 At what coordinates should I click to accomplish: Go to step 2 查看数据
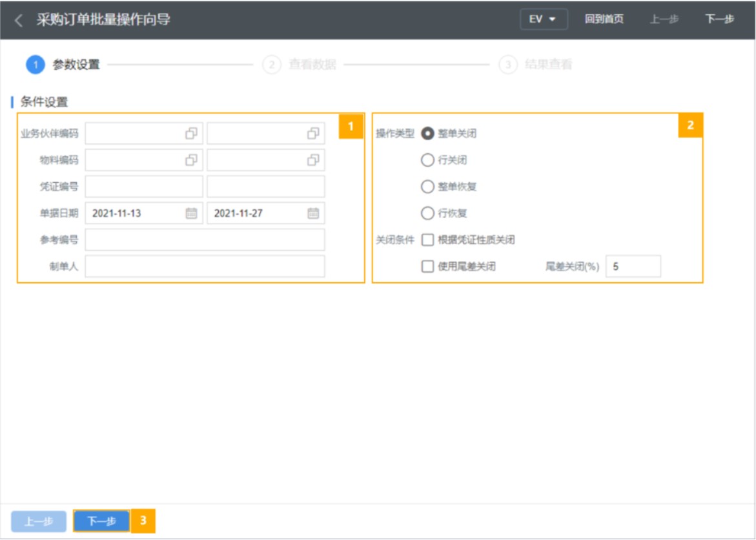(x=300, y=65)
